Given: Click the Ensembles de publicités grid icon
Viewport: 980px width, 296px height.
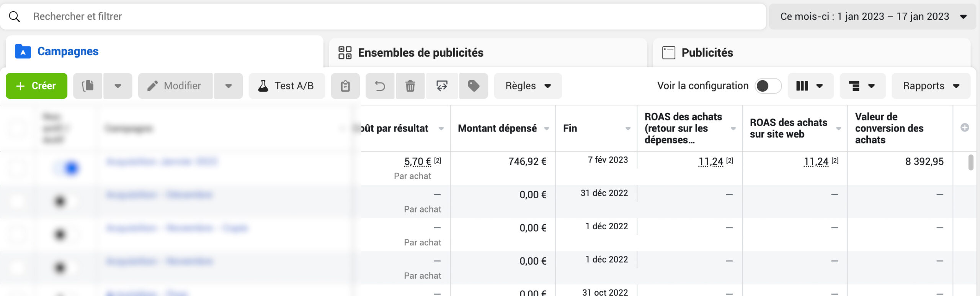Looking at the screenshot, I should coord(345,53).
